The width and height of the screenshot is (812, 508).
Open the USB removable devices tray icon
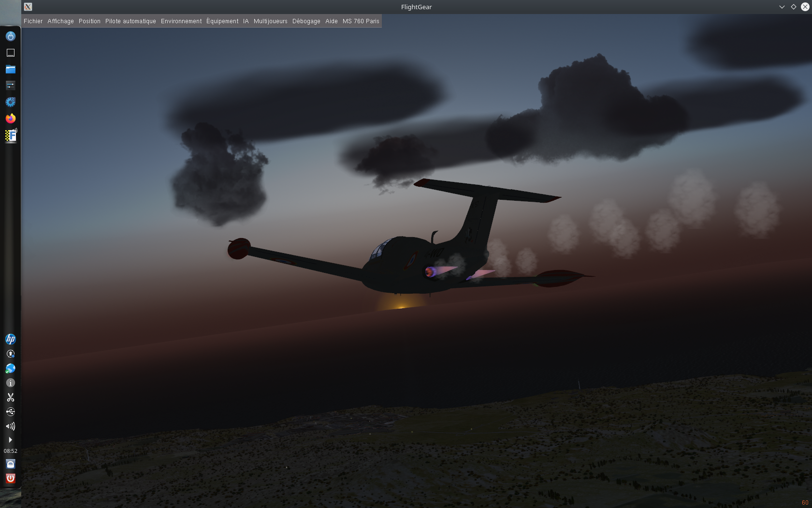tap(11, 412)
